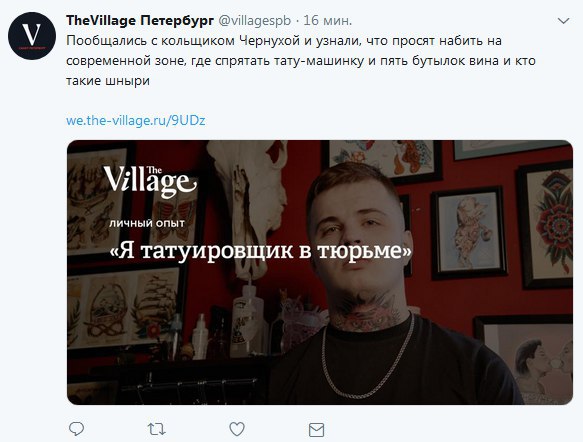This screenshot has width=583, height=442.
Task: Click the личный опыт label on card
Action: coord(147,223)
